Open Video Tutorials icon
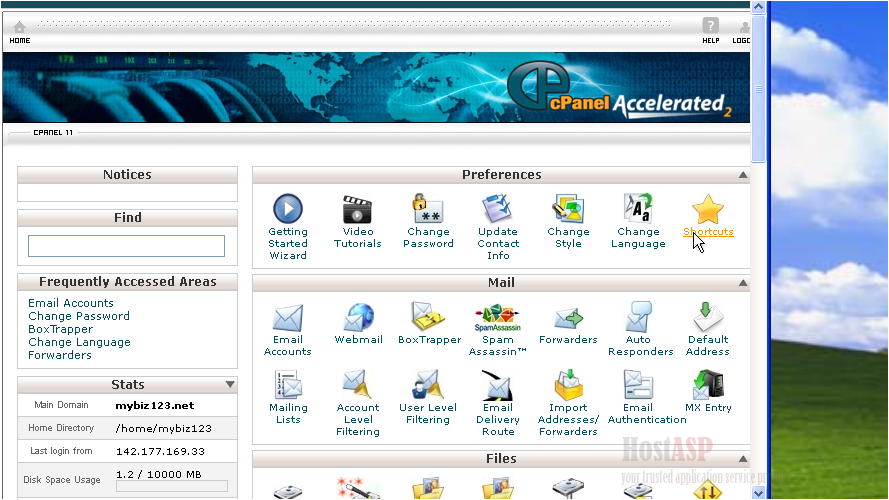This screenshot has width=889, height=500. tap(357, 209)
